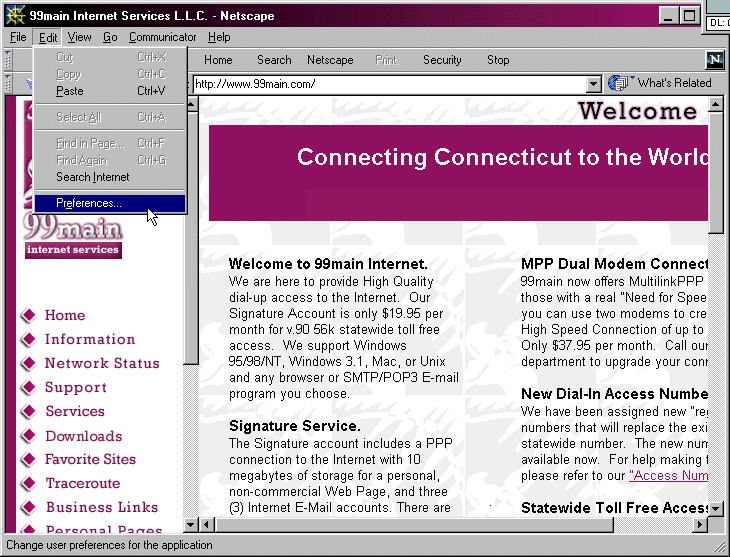Click the main page scroll up arrow
This screenshot has width=730, height=557.
point(716,105)
